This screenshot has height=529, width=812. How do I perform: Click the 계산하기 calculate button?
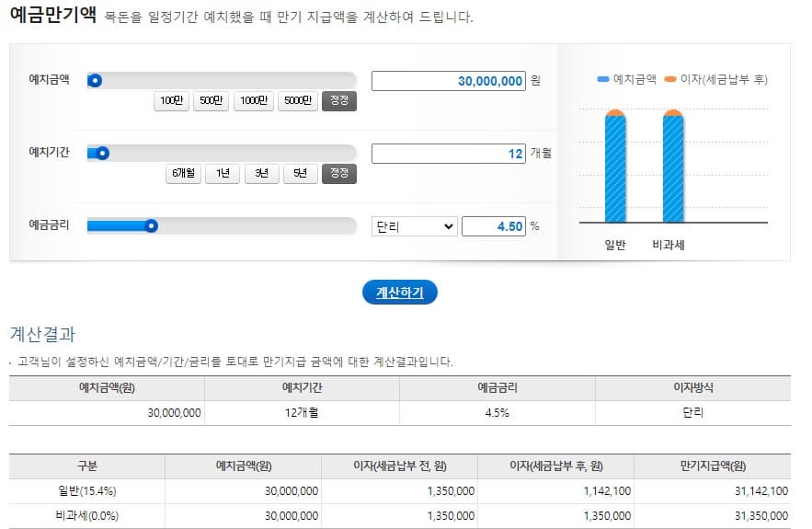pos(400,293)
